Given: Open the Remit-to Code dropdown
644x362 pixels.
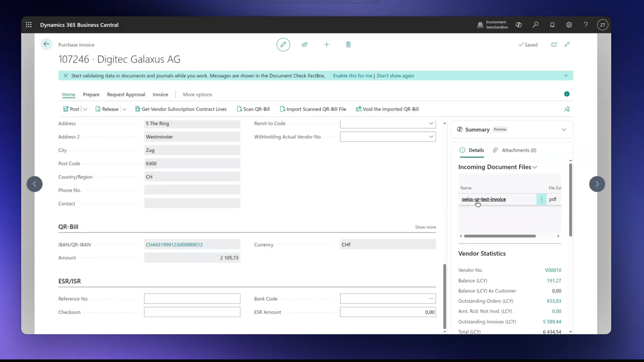Looking at the screenshot, I should pyautogui.click(x=431, y=124).
